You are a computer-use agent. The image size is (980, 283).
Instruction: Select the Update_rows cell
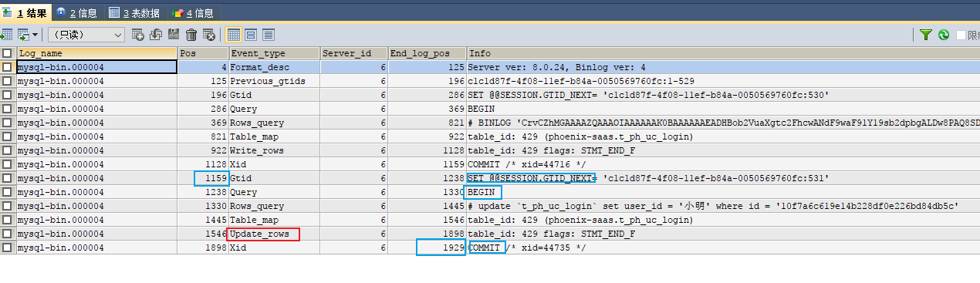[274, 234]
